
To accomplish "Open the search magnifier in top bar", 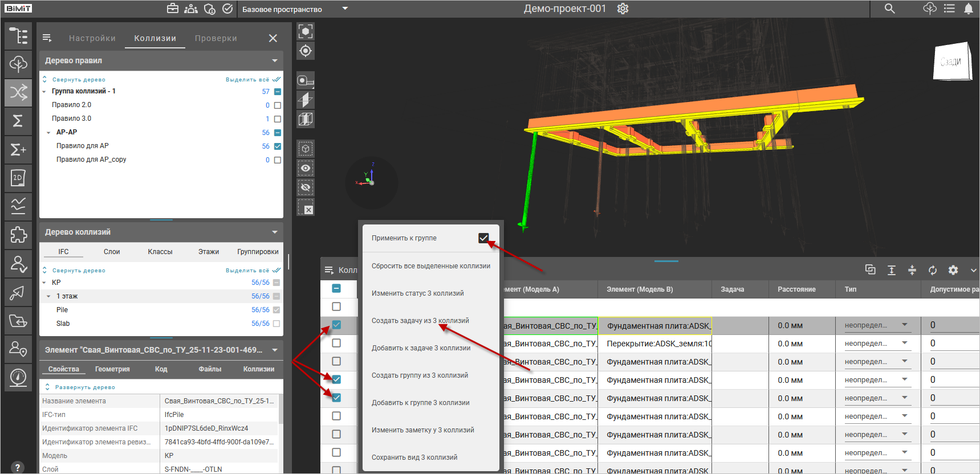I will (889, 9).
